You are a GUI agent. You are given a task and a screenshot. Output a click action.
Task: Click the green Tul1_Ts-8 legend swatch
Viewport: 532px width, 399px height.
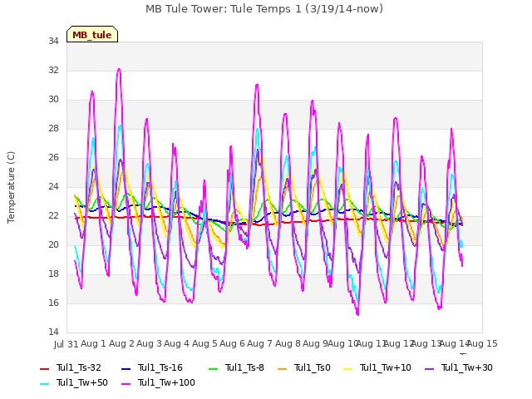pos(214,368)
